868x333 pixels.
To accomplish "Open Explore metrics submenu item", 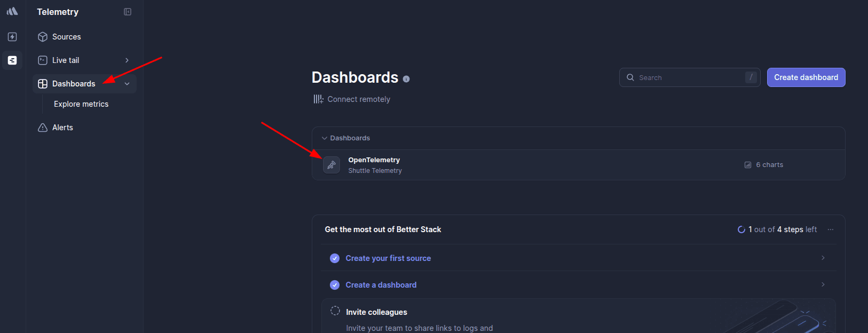I will (x=81, y=104).
